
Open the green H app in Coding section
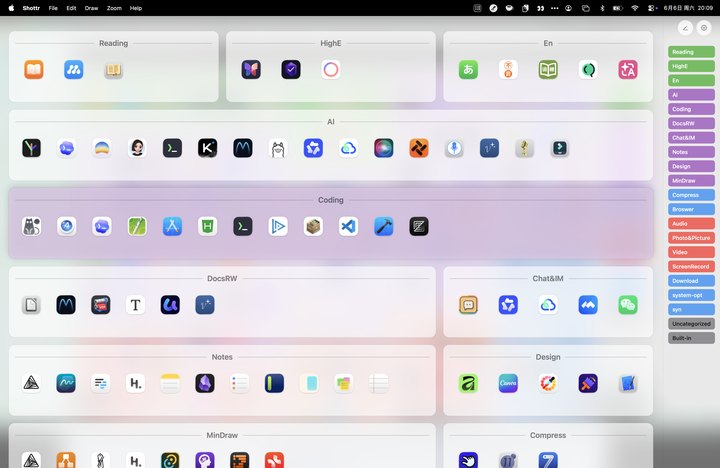pyautogui.click(x=208, y=226)
